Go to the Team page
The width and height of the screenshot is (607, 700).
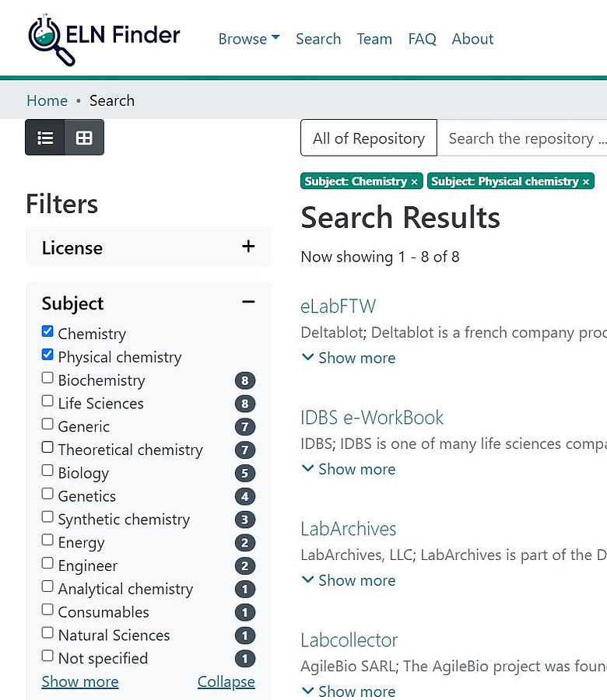coord(374,39)
